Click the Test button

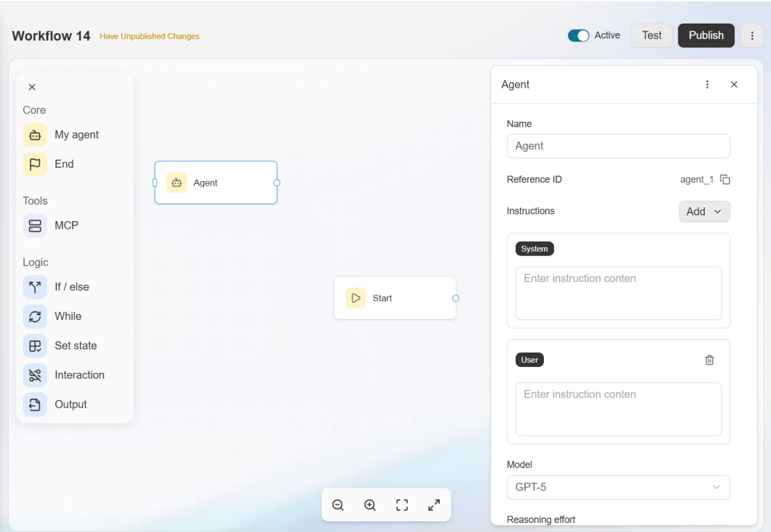click(x=652, y=36)
